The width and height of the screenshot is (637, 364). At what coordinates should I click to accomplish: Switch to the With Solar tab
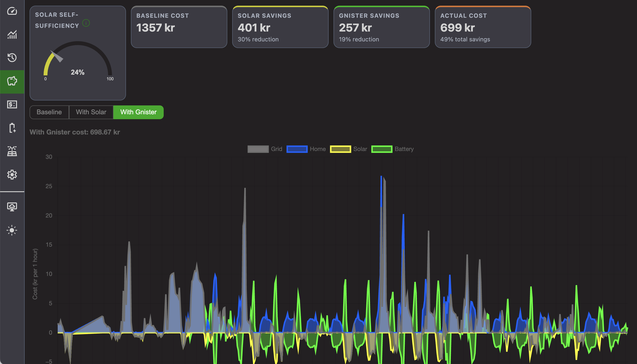pyautogui.click(x=91, y=112)
